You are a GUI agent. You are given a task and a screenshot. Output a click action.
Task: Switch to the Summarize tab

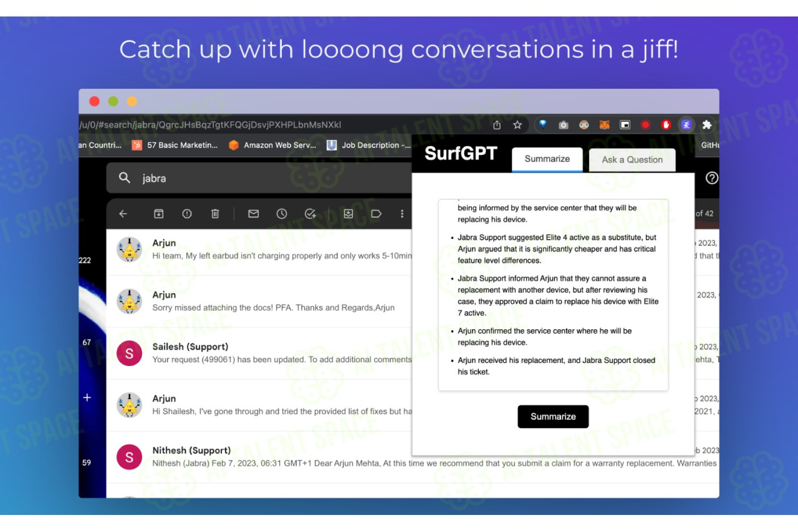pyautogui.click(x=547, y=159)
